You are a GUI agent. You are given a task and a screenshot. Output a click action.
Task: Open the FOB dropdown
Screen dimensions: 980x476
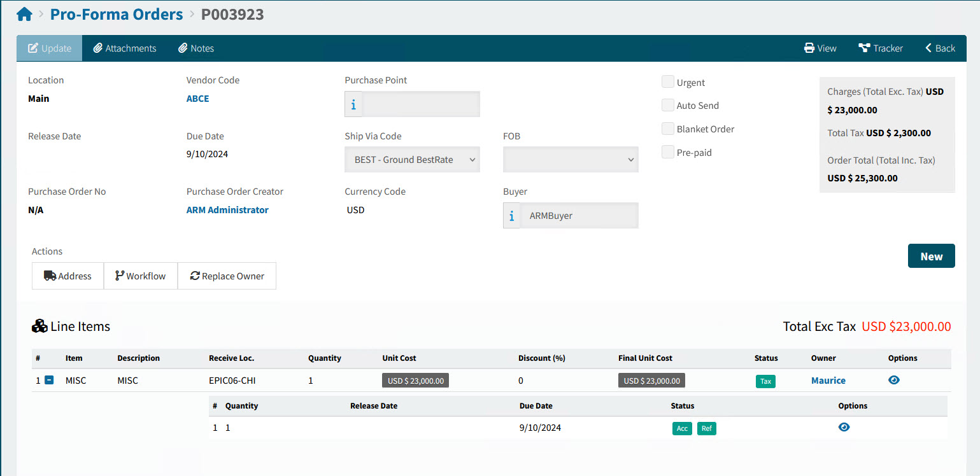tap(571, 160)
